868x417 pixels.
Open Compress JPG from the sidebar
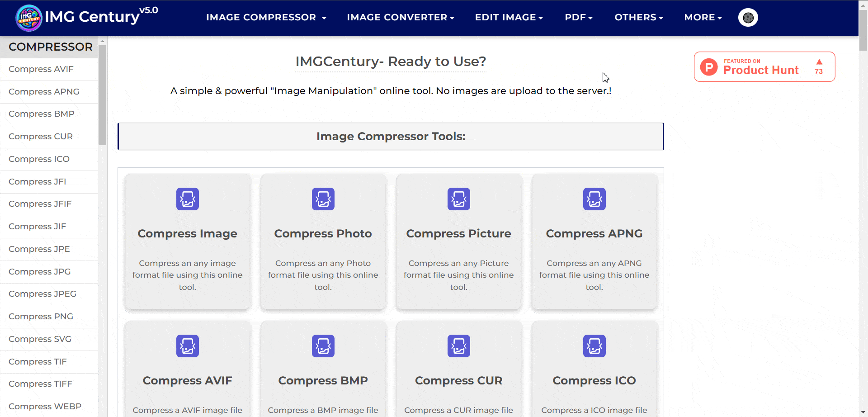(49, 272)
